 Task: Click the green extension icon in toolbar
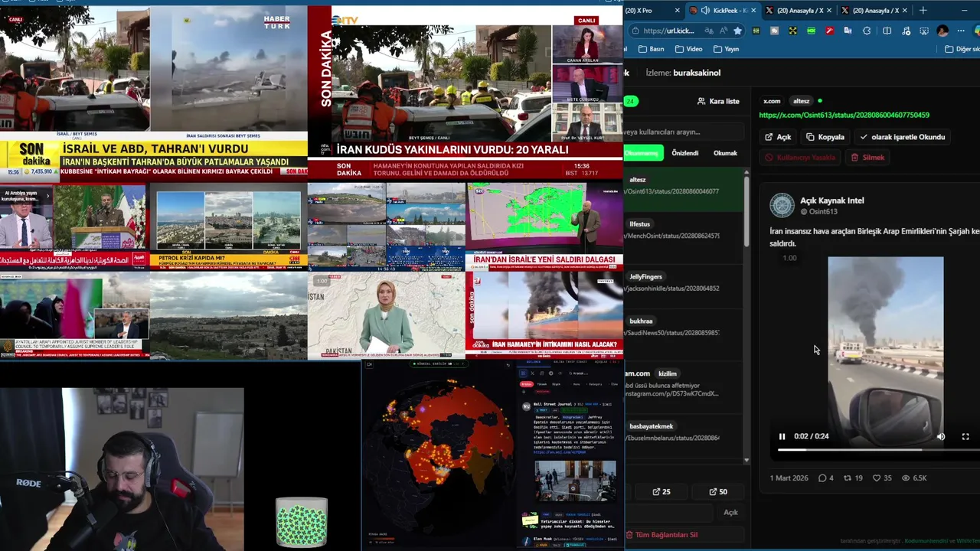pyautogui.click(x=811, y=31)
